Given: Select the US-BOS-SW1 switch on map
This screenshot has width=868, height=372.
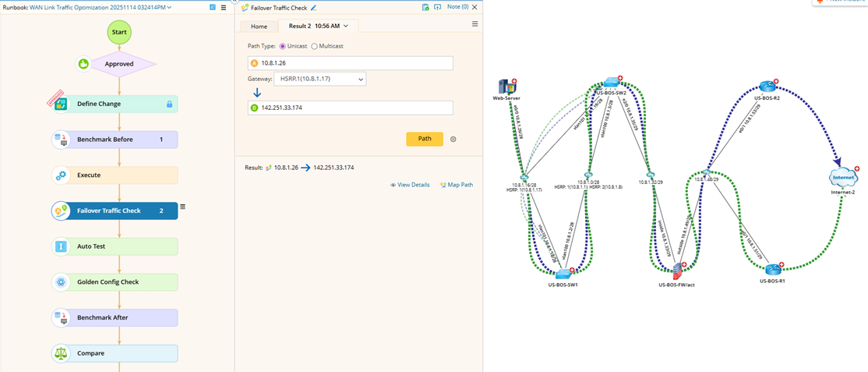Looking at the screenshot, I should click(x=563, y=273).
